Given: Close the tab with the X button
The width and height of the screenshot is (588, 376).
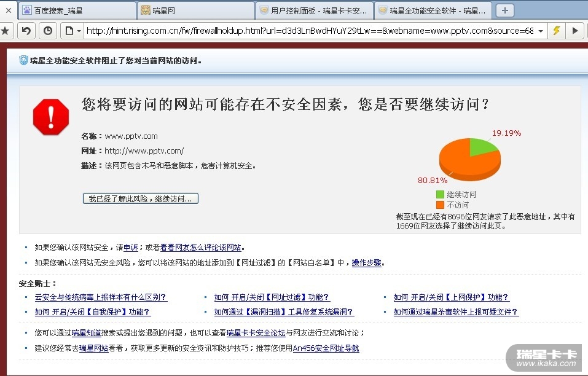Looking at the screenshot, I should 9,10.
